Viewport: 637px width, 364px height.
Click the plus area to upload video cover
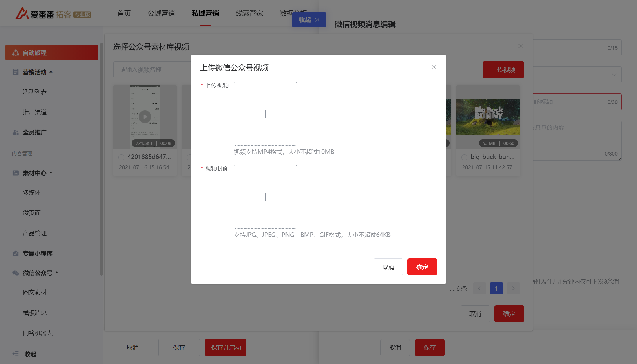265,197
